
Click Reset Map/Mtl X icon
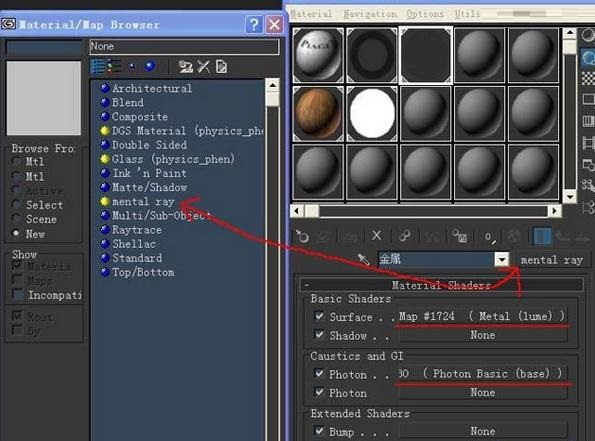(x=376, y=236)
